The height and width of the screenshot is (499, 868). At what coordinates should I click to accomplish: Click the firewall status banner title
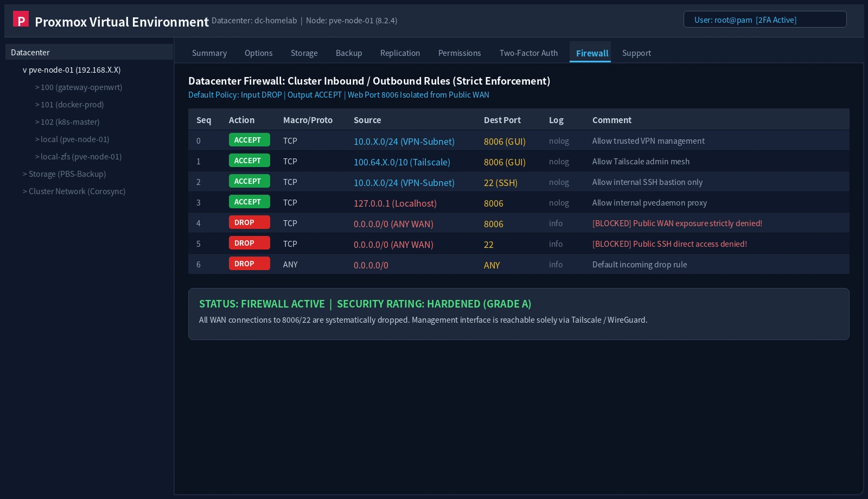pos(365,304)
